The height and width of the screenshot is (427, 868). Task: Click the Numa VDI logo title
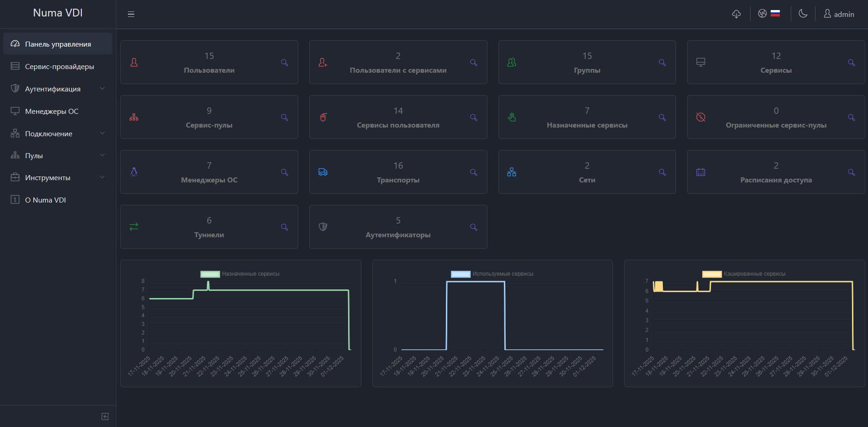click(58, 13)
